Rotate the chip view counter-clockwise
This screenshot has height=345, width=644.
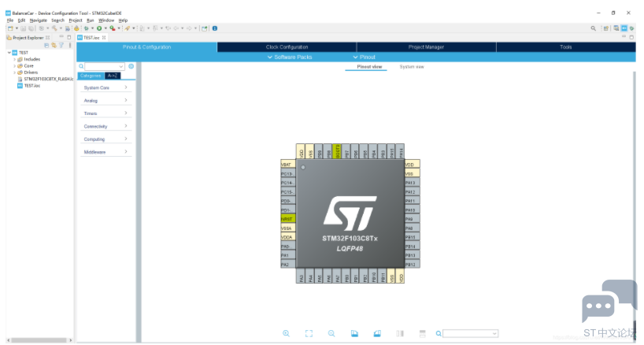pyautogui.click(x=377, y=333)
